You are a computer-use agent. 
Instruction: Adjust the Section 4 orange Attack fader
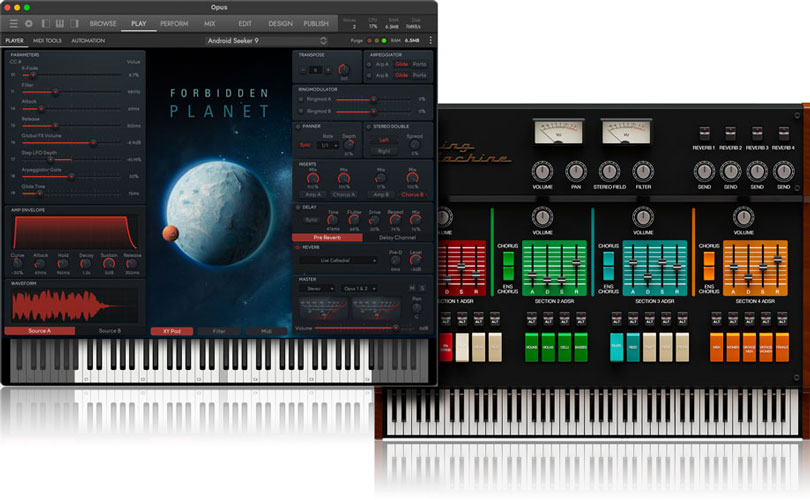pyautogui.click(x=734, y=267)
